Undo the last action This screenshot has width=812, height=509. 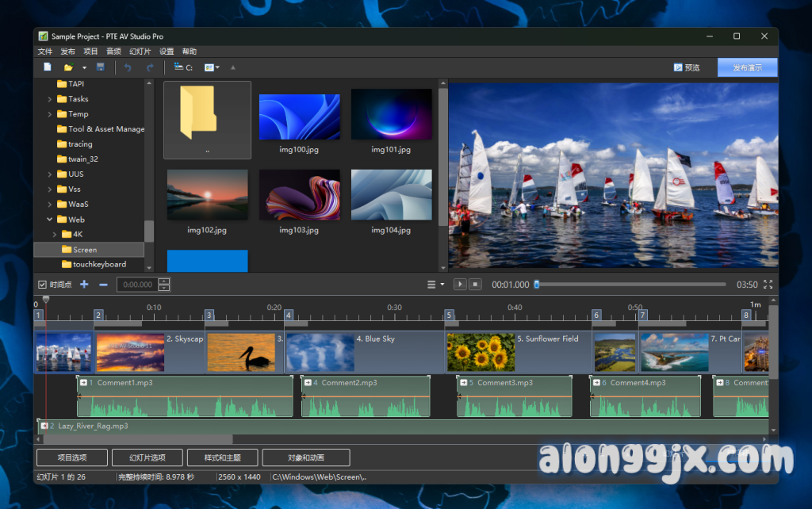click(128, 67)
